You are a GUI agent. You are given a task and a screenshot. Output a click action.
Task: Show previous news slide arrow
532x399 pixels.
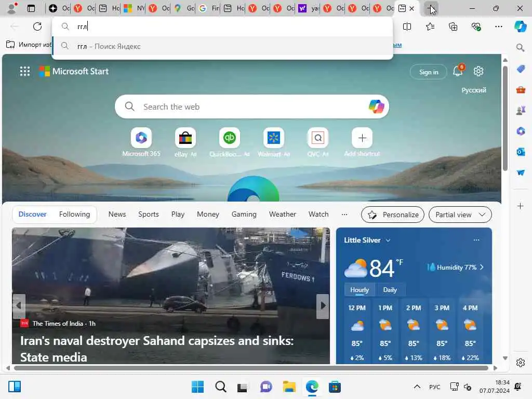click(19, 306)
